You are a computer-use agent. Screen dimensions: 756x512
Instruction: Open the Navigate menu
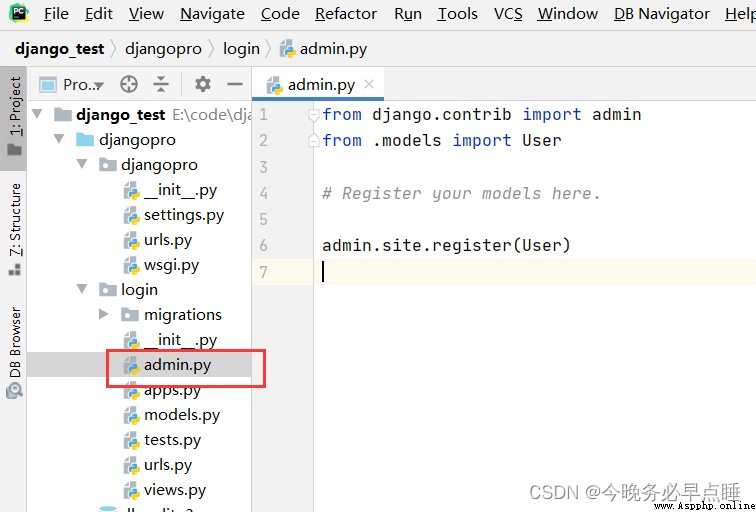click(212, 14)
